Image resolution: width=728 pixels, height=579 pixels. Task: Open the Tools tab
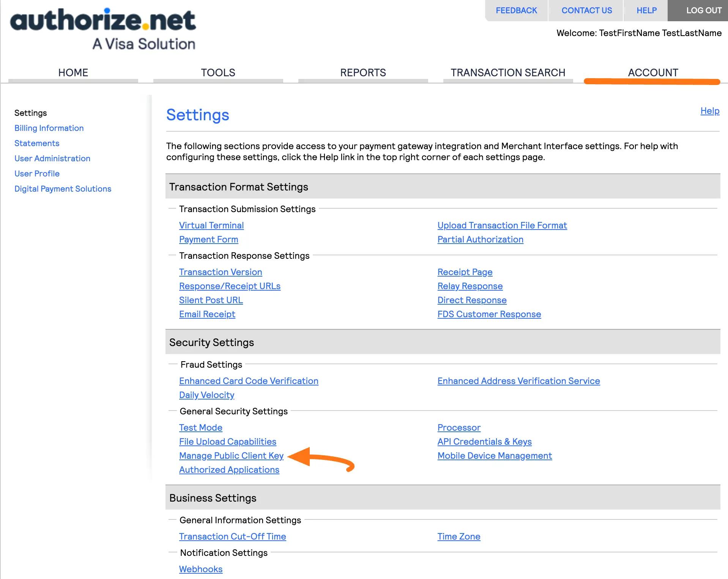pyautogui.click(x=218, y=72)
